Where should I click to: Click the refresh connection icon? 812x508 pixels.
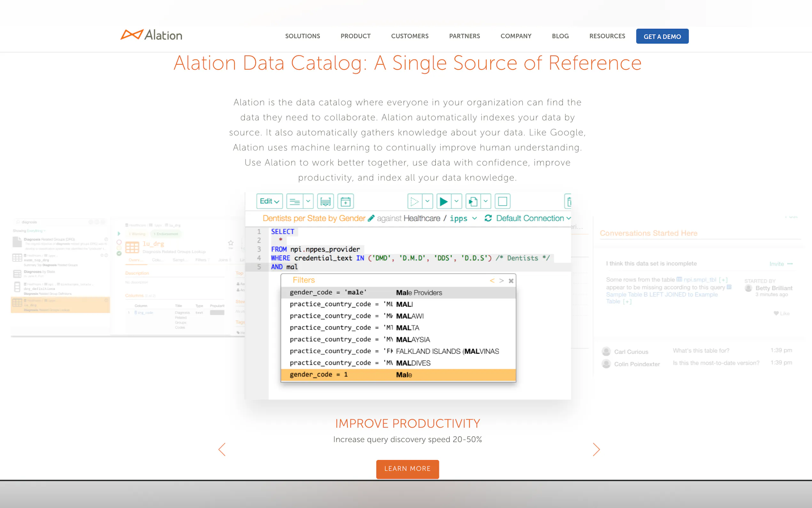click(x=488, y=218)
